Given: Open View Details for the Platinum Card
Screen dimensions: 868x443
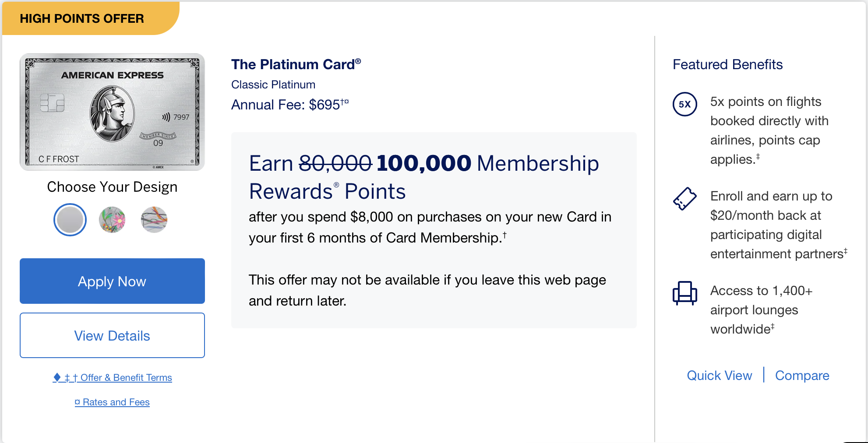Looking at the screenshot, I should (112, 335).
